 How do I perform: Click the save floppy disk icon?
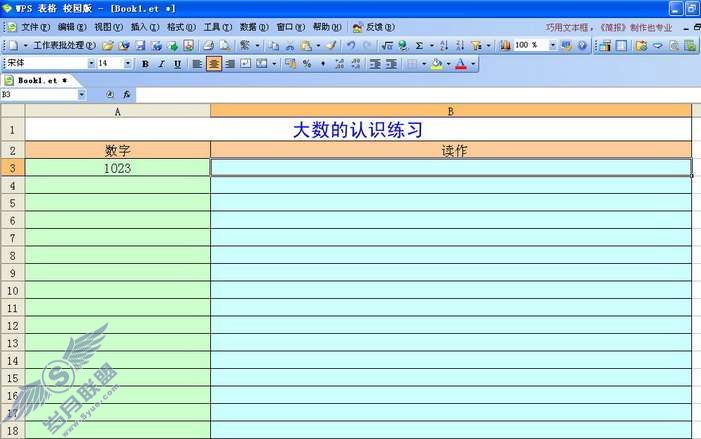click(140, 45)
